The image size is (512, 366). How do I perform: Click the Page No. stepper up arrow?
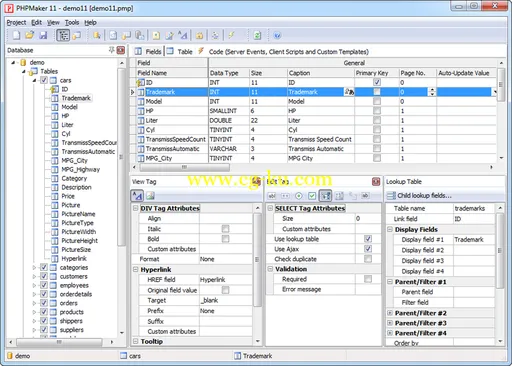(x=432, y=90)
